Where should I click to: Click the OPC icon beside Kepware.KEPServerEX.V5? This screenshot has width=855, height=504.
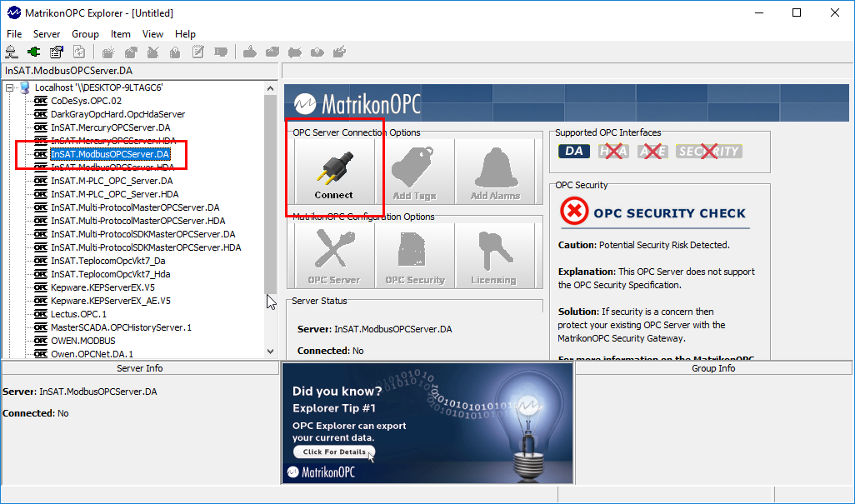pyautogui.click(x=40, y=287)
